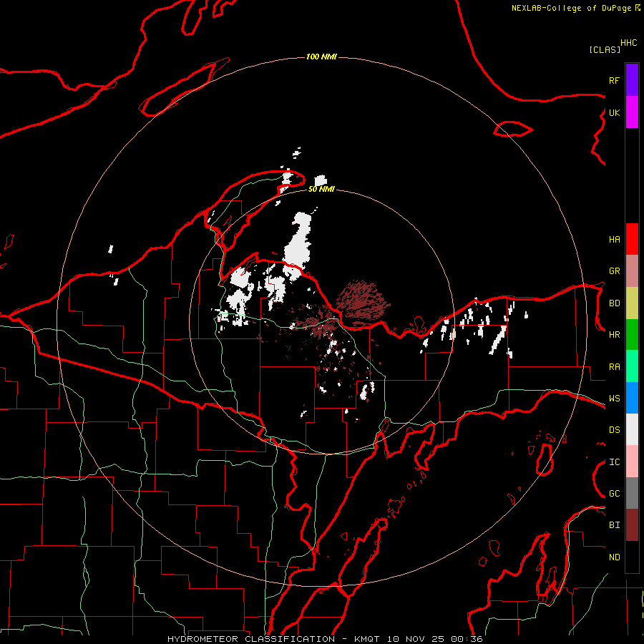Click the UK legend label
Screen dimensions: 644x644
pyautogui.click(x=614, y=112)
